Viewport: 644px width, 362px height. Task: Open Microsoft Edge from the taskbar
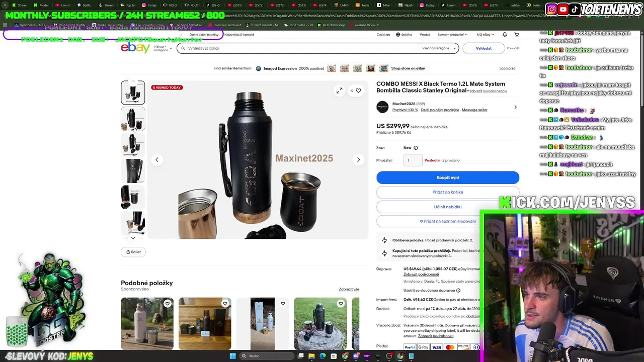point(323,356)
